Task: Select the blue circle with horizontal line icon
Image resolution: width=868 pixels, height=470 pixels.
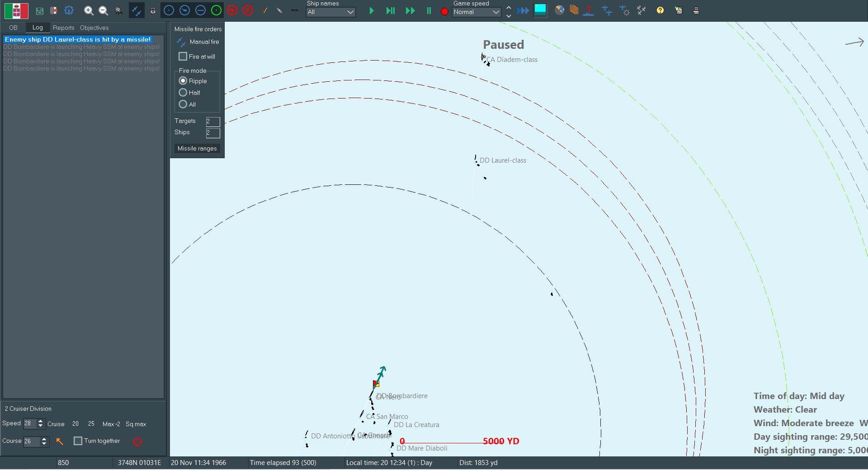Action: [200, 10]
